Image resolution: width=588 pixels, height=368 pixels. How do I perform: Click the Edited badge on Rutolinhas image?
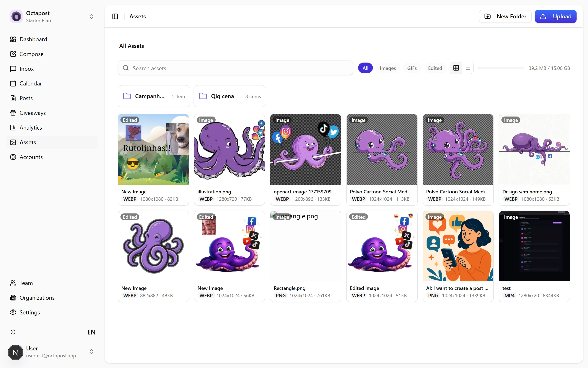(130, 120)
